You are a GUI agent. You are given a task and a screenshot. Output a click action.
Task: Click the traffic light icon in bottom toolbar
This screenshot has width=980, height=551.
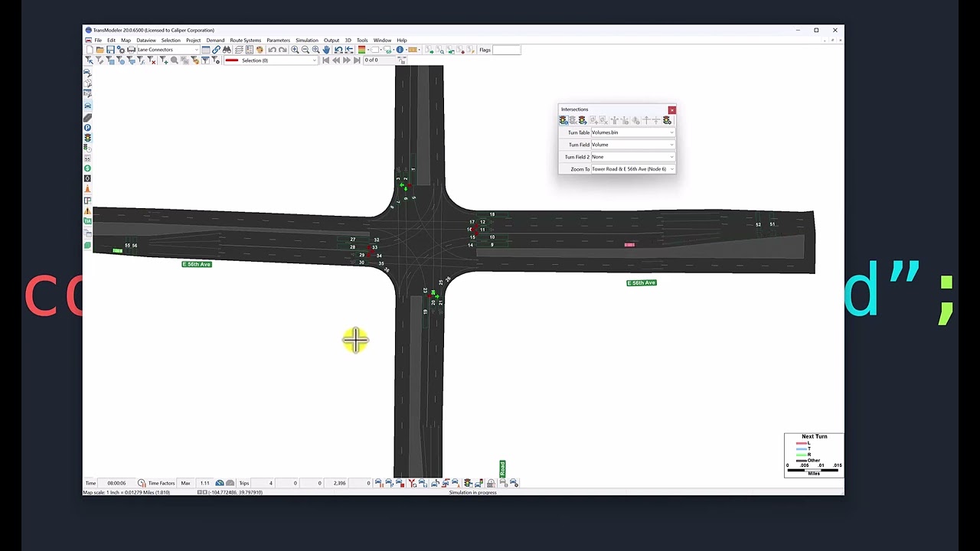pos(467,483)
